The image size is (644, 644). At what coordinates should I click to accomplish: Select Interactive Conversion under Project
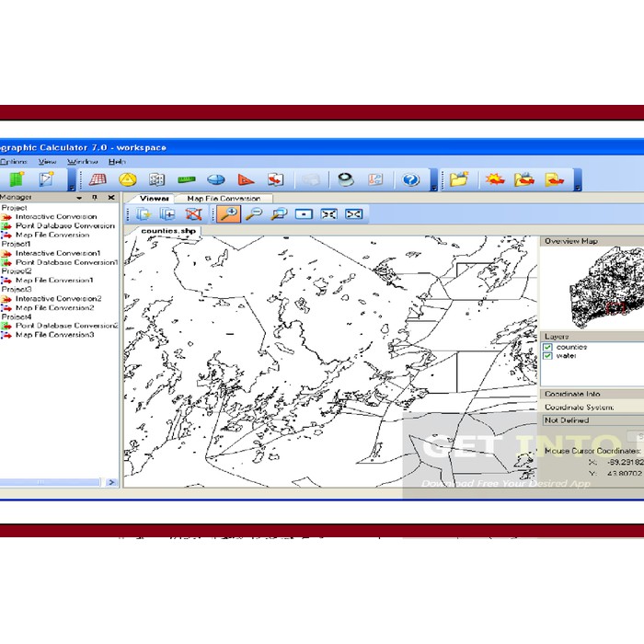(x=56, y=216)
